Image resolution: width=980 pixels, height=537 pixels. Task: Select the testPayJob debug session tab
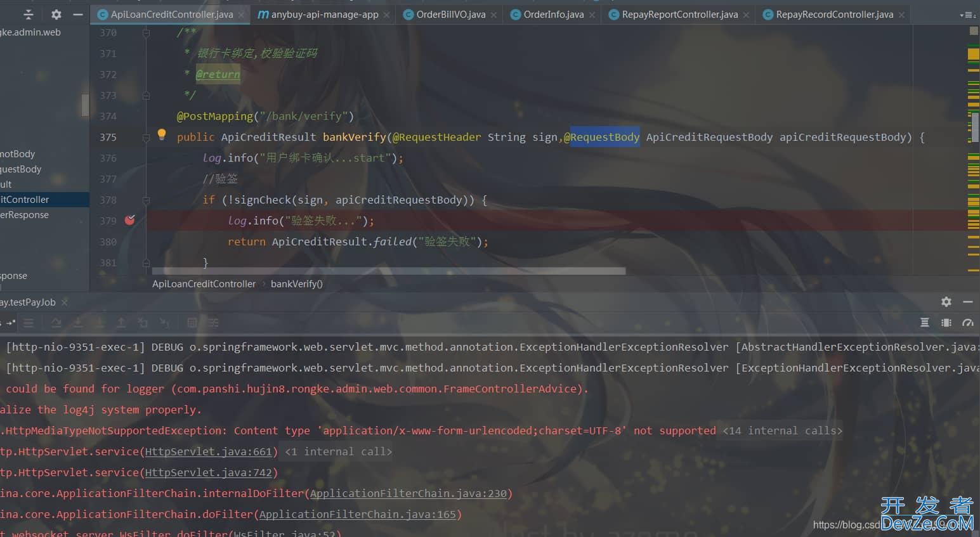pyautogui.click(x=28, y=302)
